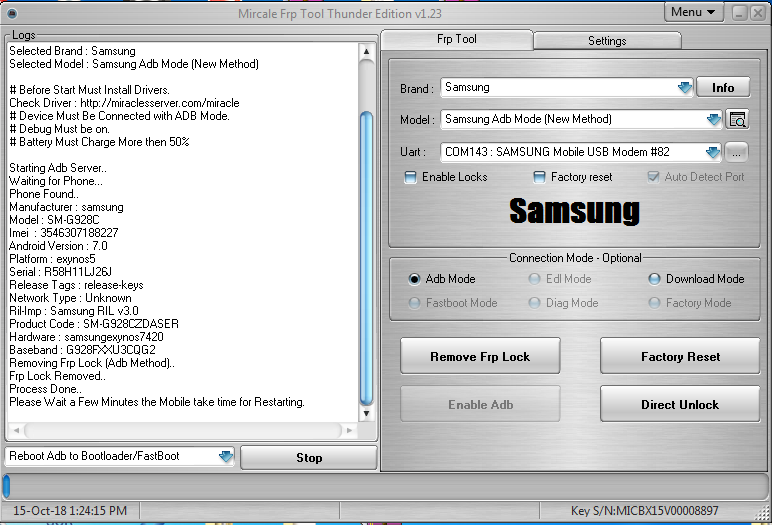Select the Fastboot Mode radio button
The width and height of the screenshot is (772, 525).
[x=414, y=303]
